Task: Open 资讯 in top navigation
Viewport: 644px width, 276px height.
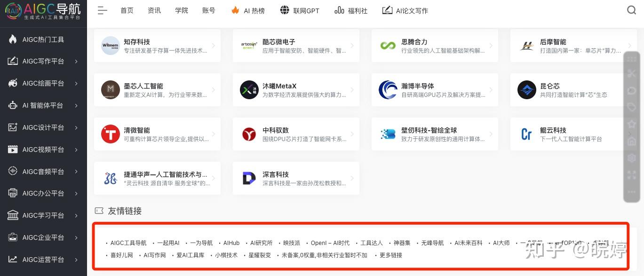Action: point(154,10)
